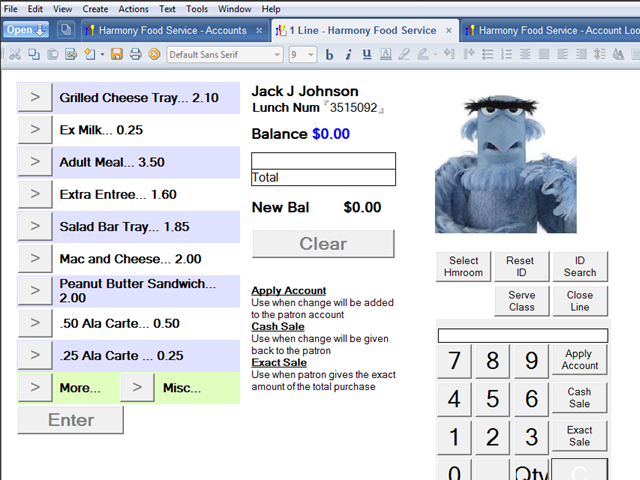This screenshot has height=480, width=640.
Task: Click the orange Save disk icon
Action: pyautogui.click(x=117, y=54)
